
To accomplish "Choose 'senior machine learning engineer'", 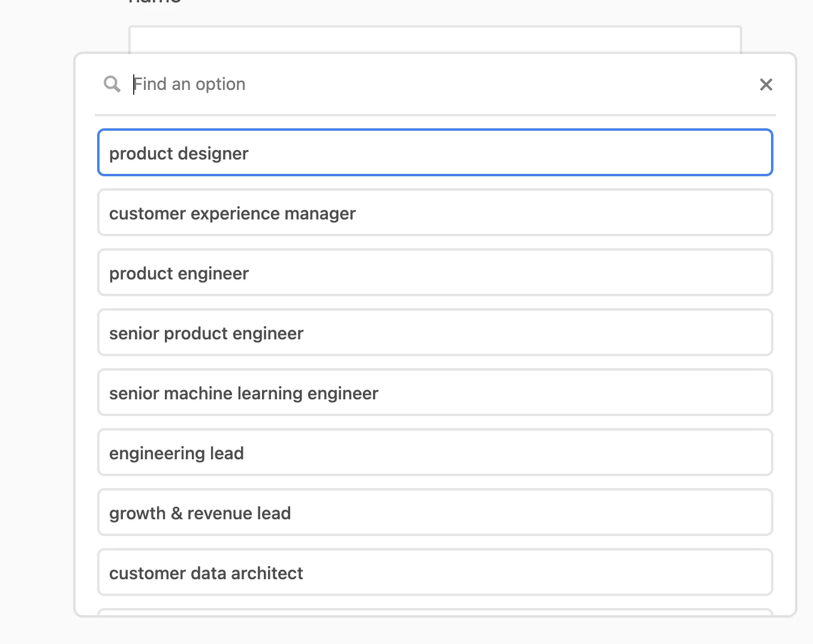I will pos(435,392).
